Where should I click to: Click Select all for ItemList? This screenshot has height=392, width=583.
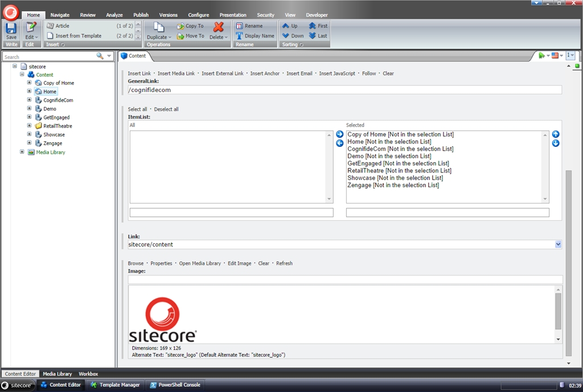pyautogui.click(x=137, y=109)
